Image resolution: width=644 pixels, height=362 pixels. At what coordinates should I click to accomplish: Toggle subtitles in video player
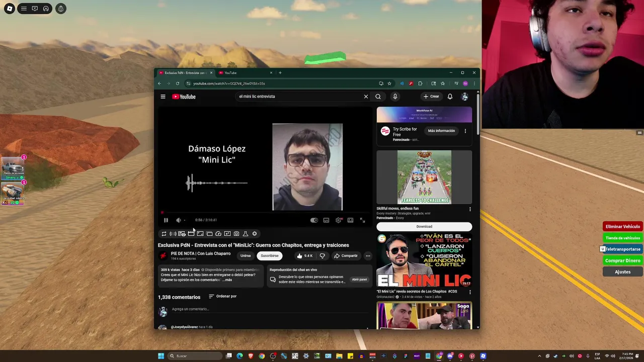[x=326, y=220]
